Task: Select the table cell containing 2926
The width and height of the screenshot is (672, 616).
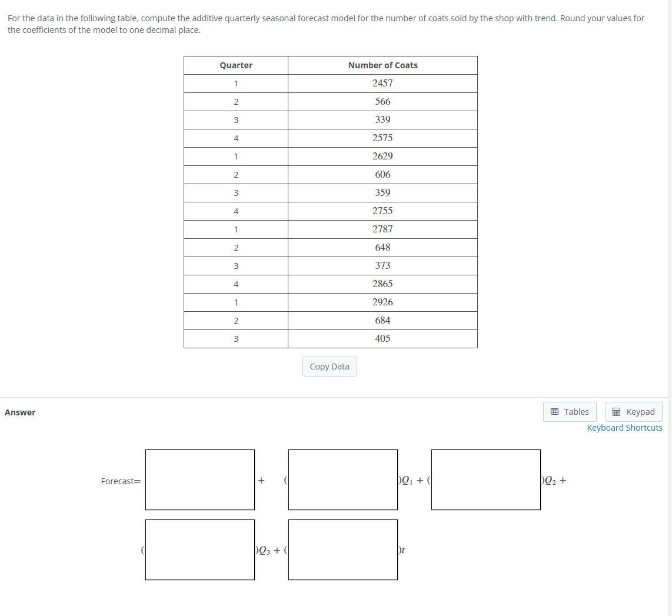Action: click(x=382, y=302)
